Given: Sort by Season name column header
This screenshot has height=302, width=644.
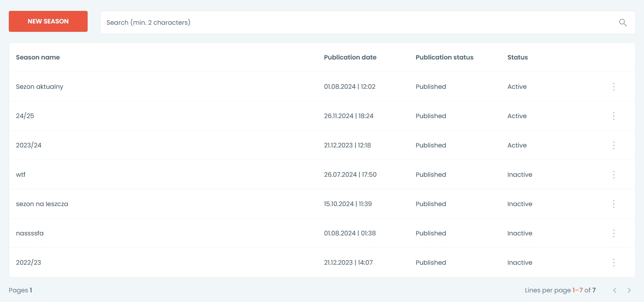Looking at the screenshot, I should pos(38,57).
